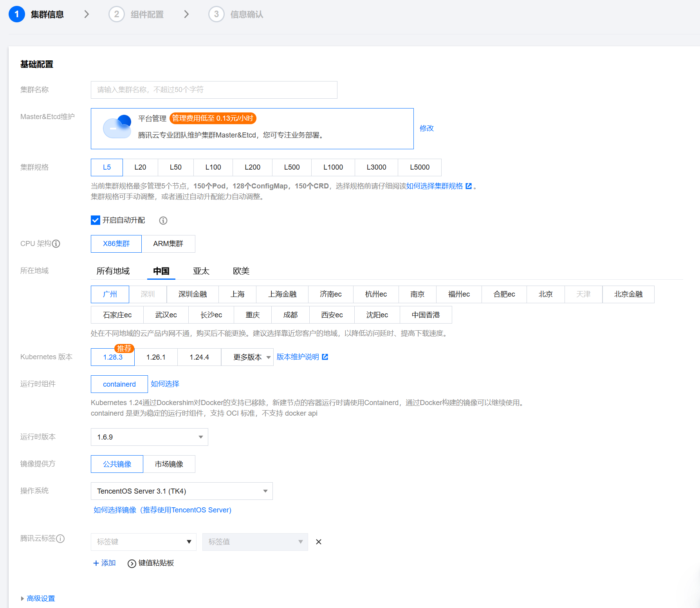Image resolution: width=700 pixels, height=608 pixels.
Task: Switch to 所有地域 region tab
Action: (113, 271)
